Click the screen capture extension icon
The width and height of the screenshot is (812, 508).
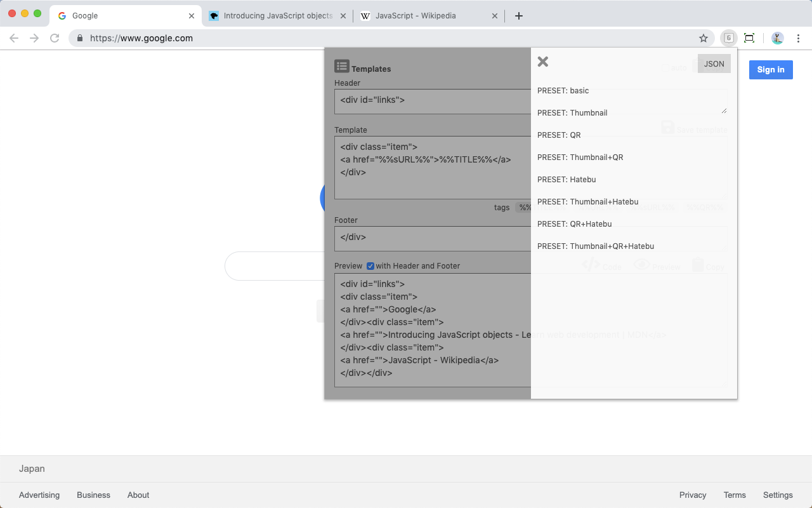[x=749, y=38]
